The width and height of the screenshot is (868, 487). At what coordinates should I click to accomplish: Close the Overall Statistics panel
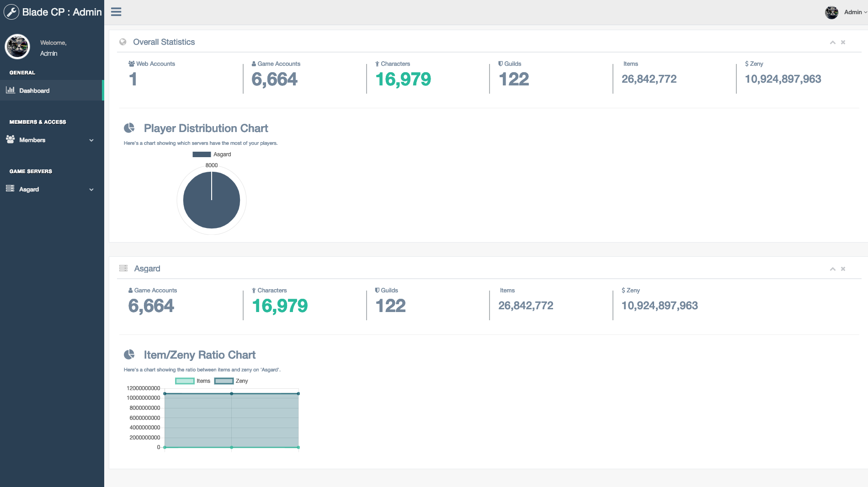pyautogui.click(x=843, y=42)
